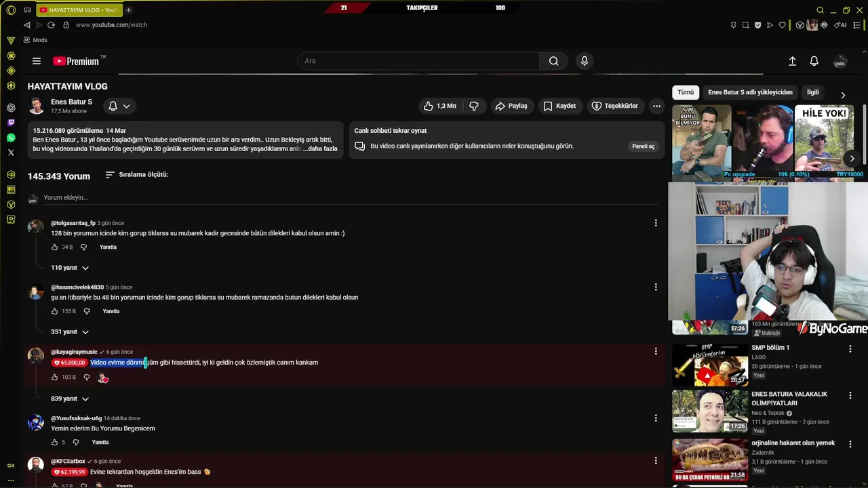Screen dimensions: 868x488
Task: Advance video shelf with next arrow
Action: (x=852, y=159)
